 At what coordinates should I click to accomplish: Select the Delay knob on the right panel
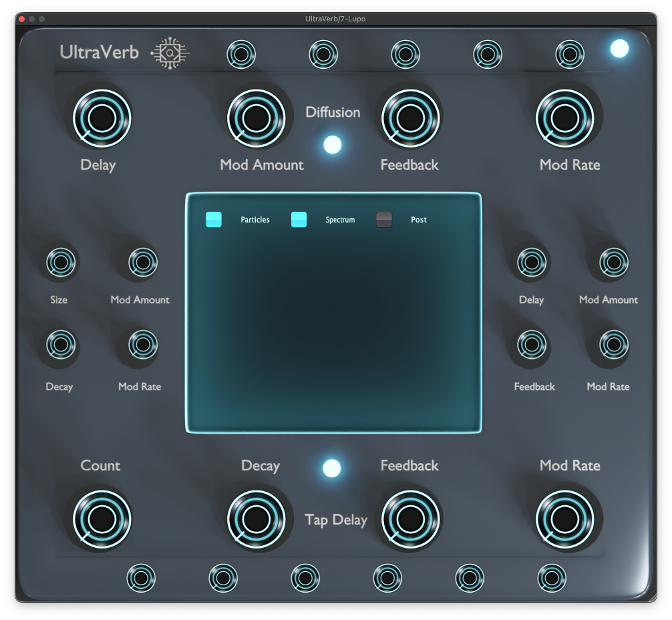530,262
